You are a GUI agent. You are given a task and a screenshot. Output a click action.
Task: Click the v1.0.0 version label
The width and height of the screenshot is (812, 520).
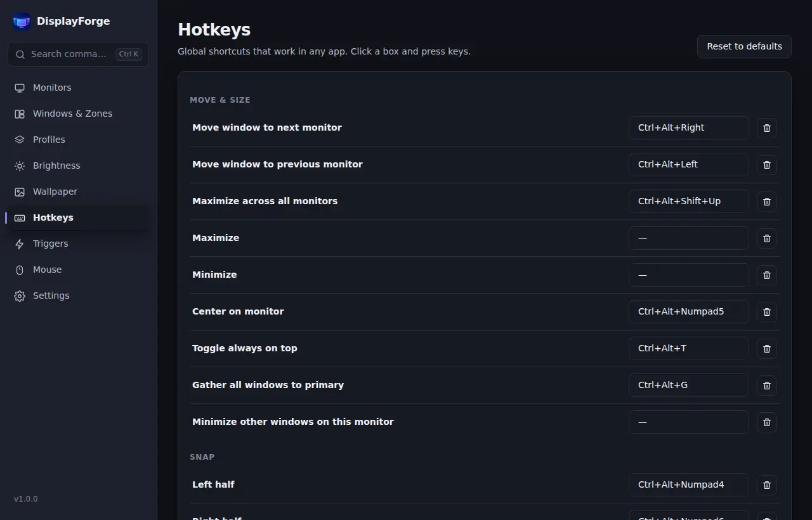click(26, 499)
